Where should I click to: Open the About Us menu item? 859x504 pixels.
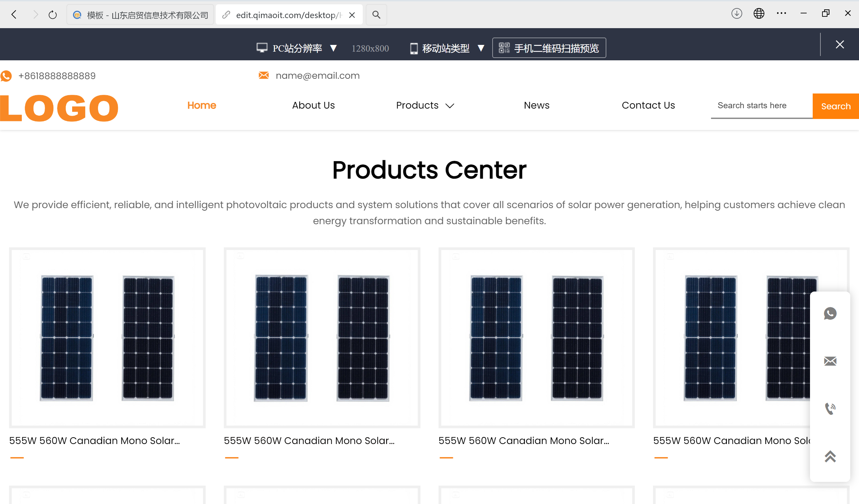click(313, 106)
